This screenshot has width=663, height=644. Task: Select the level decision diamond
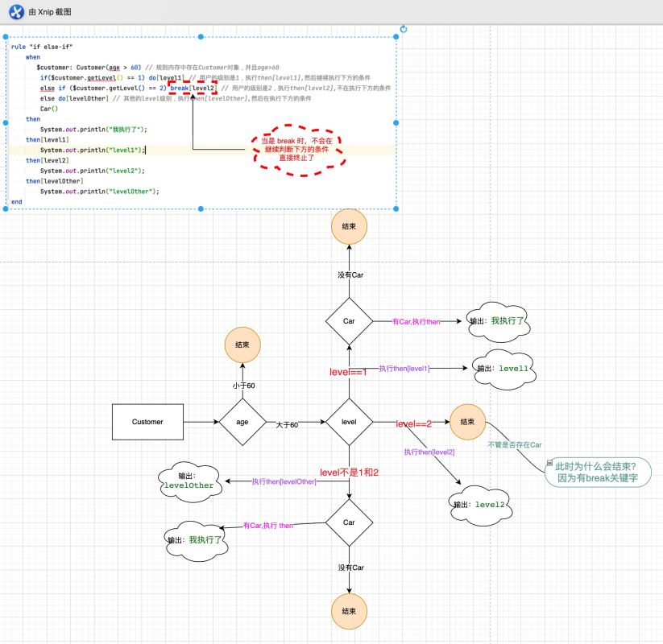coord(349,422)
